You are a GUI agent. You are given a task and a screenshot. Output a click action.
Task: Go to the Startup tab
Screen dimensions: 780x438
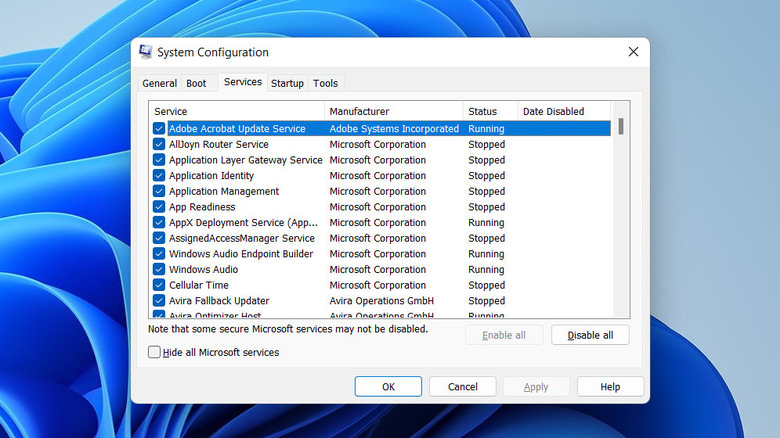pyautogui.click(x=287, y=83)
